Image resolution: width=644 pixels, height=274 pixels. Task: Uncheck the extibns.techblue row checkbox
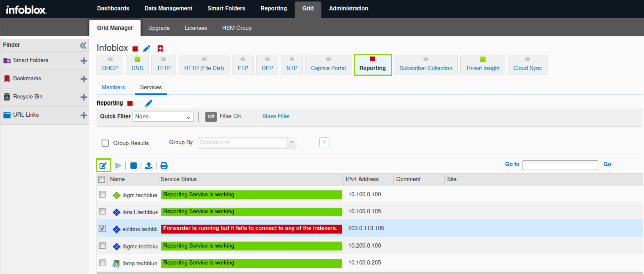102,228
